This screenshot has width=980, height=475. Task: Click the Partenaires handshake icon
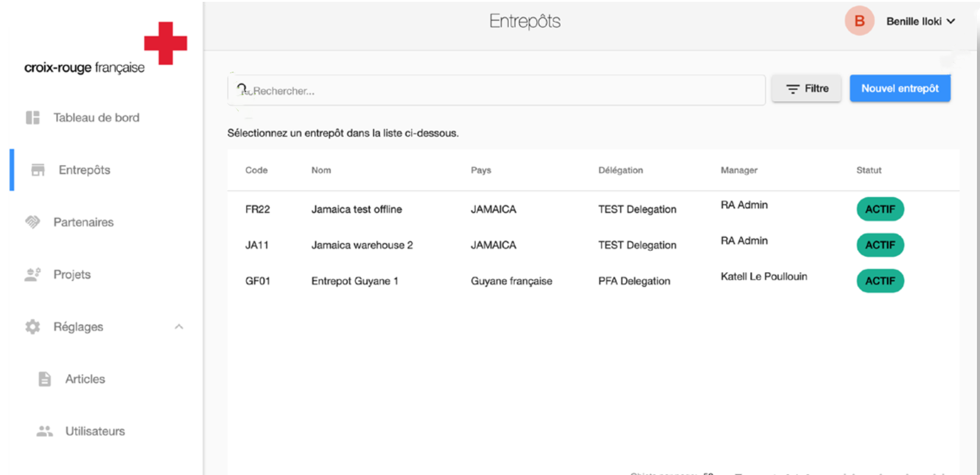(x=33, y=222)
